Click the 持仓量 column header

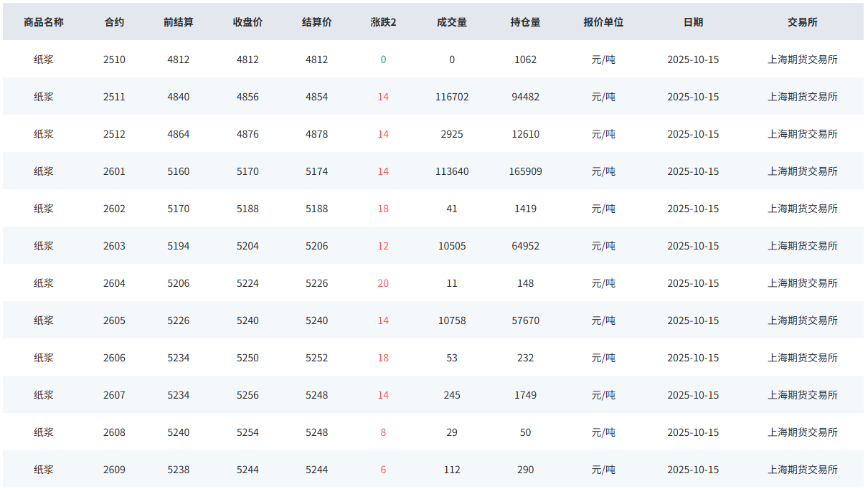(x=525, y=22)
